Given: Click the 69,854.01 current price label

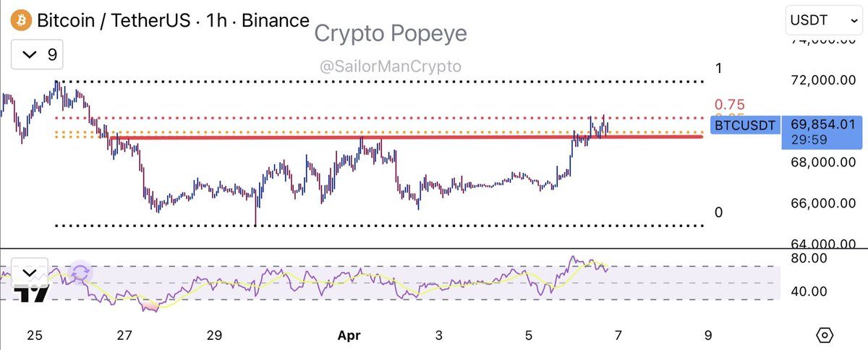Looking at the screenshot, I should click(x=823, y=124).
